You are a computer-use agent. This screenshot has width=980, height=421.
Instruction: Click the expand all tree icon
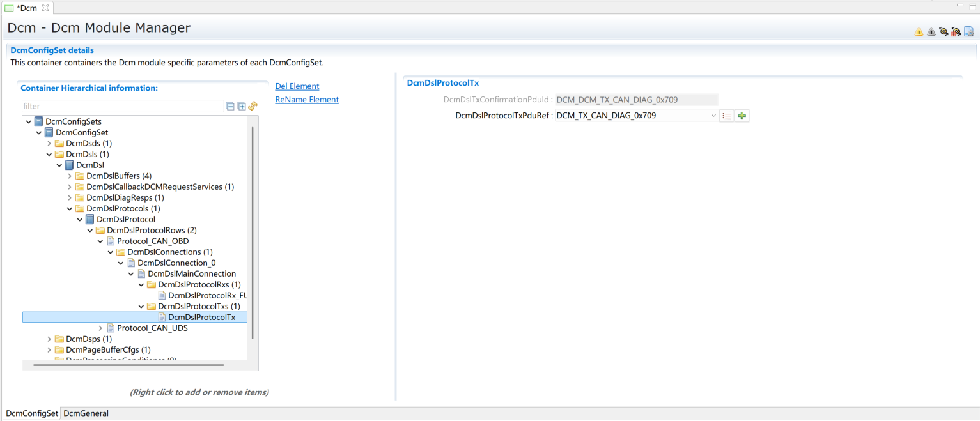pos(242,106)
